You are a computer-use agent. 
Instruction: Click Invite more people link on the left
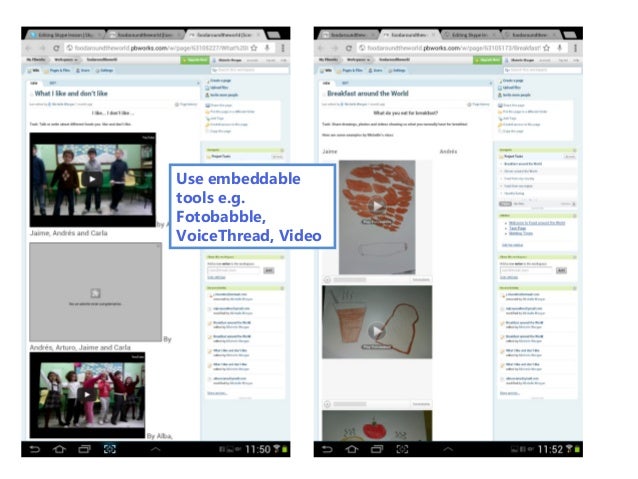coord(222,95)
